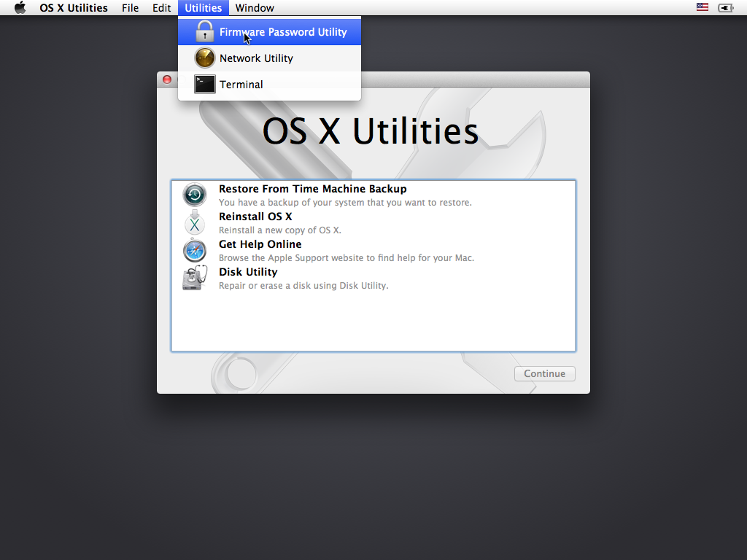Collapse the open Utilities menu
747x560 pixels.
[203, 8]
